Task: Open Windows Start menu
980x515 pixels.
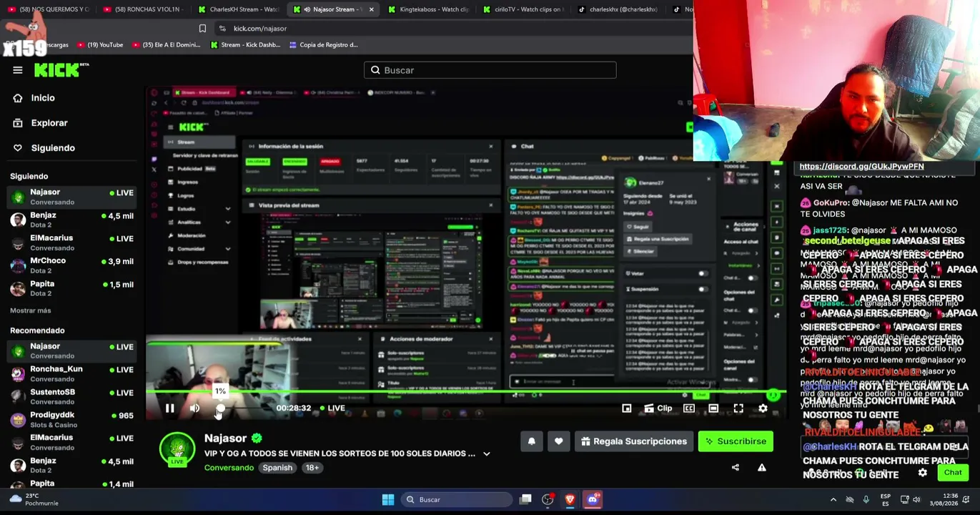Action: 388,500
